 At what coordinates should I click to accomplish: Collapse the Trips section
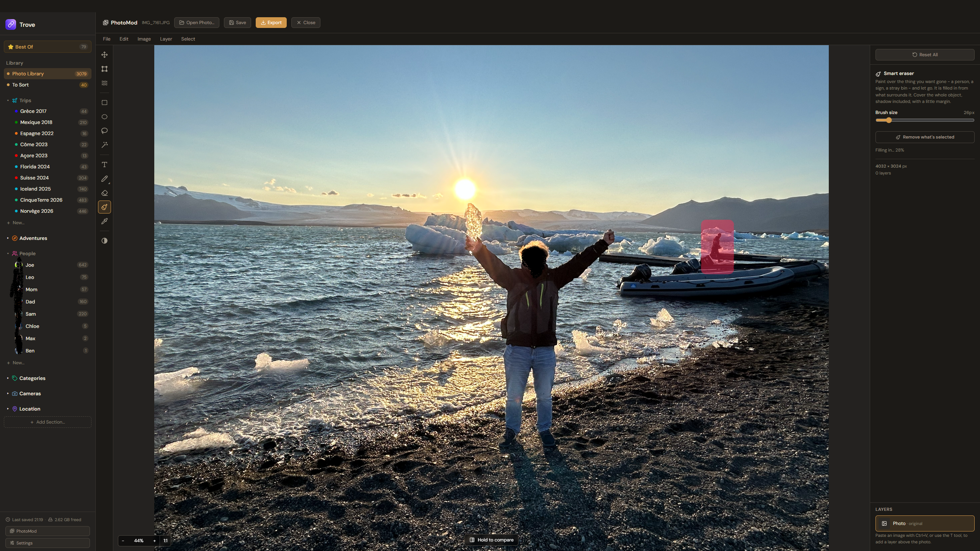point(8,100)
